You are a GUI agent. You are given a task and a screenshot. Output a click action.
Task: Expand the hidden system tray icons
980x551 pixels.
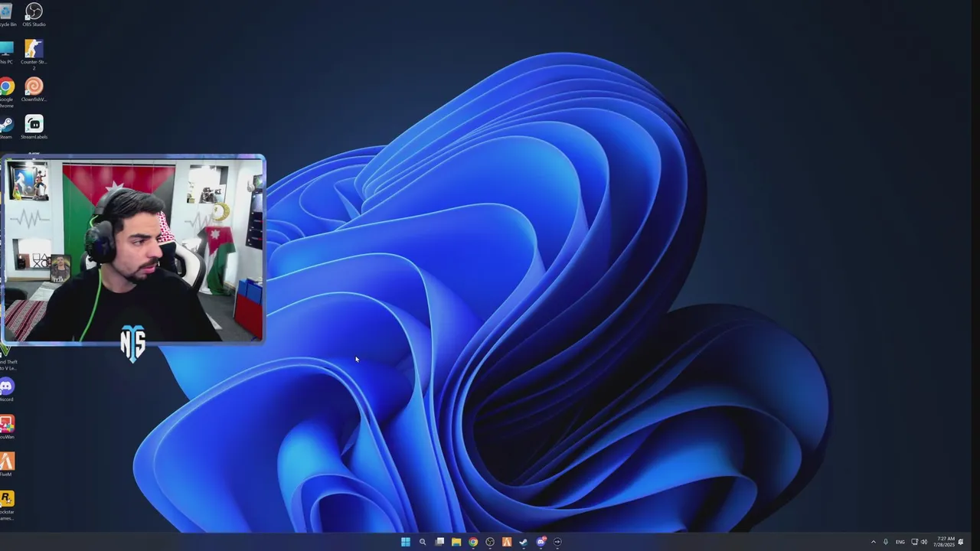click(873, 542)
